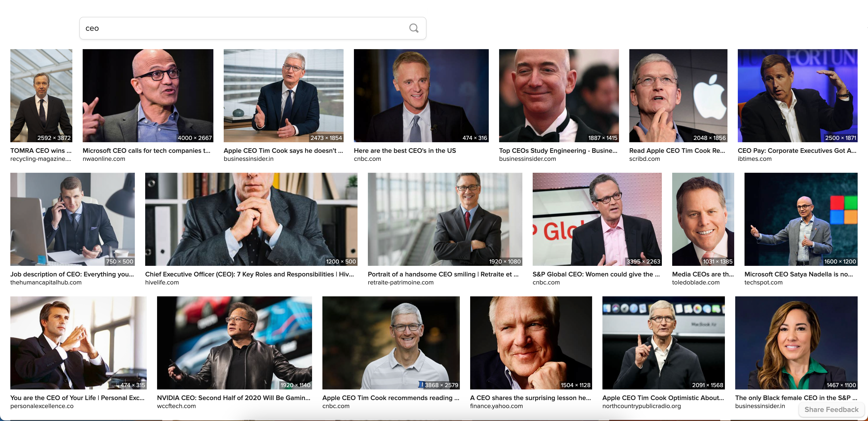
Task: Open the Tim Cook Optimistic About thumbnail
Action: (x=663, y=343)
